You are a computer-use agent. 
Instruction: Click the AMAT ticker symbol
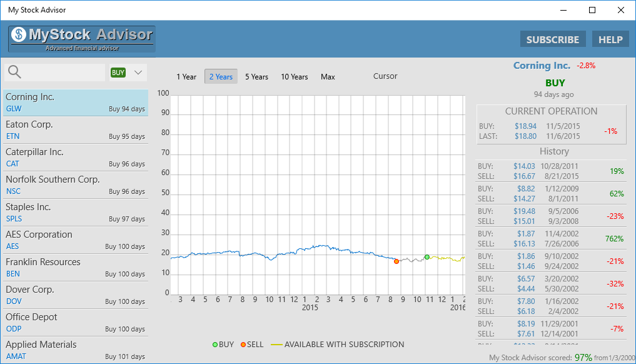pos(16,356)
